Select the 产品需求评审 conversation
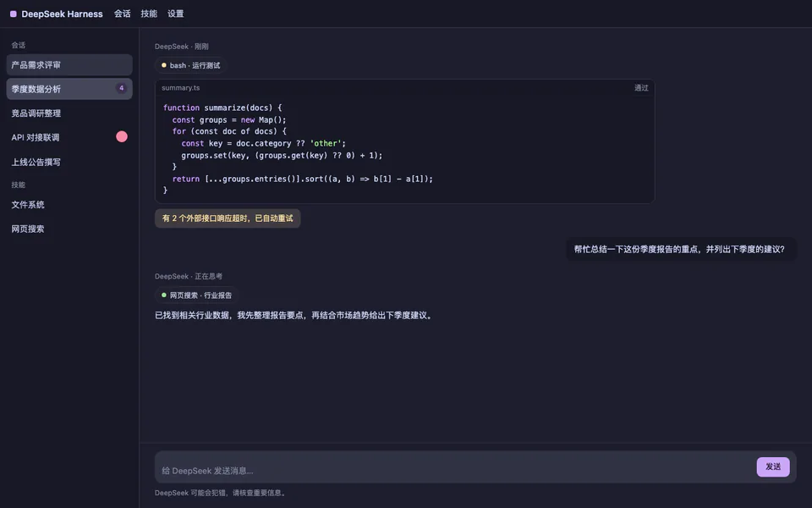The height and width of the screenshot is (508, 812). pos(69,65)
